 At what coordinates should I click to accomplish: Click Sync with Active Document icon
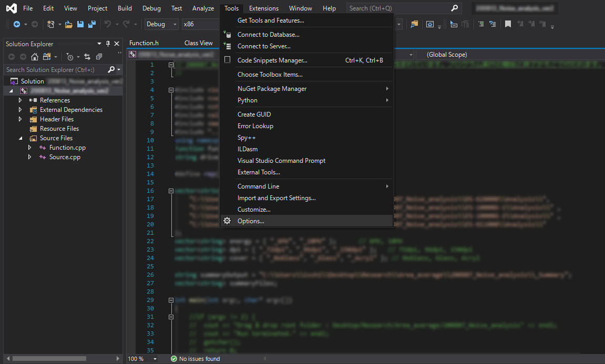pos(87,57)
